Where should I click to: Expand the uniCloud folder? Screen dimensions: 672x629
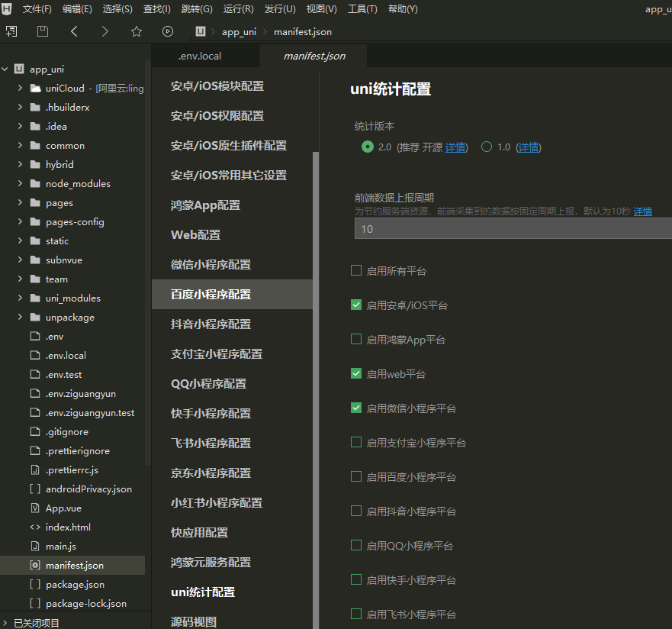point(21,89)
